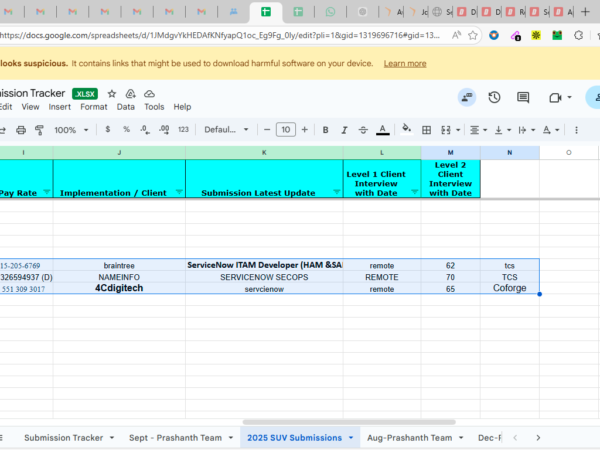Toggle strikethrough formatting
Image resolution: width=600 pixels, height=450 pixels.
click(x=362, y=129)
